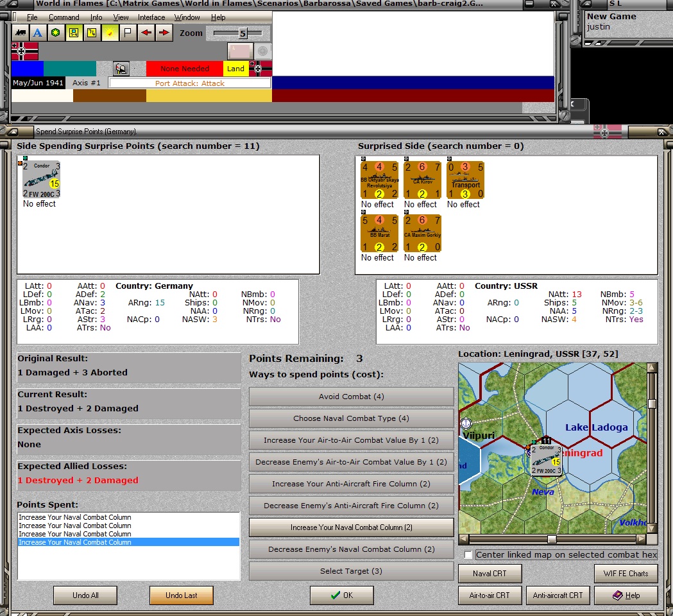Select last entry in Points Spent list

[74, 542]
